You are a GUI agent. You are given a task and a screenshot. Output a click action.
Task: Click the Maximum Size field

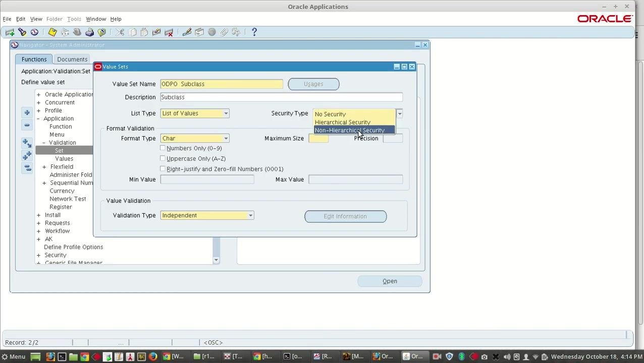[318, 138]
